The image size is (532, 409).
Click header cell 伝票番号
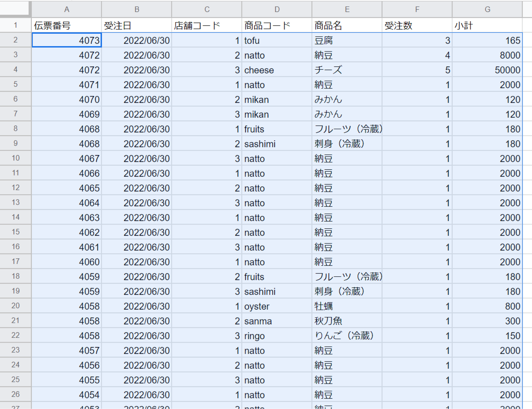coord(66,25)
